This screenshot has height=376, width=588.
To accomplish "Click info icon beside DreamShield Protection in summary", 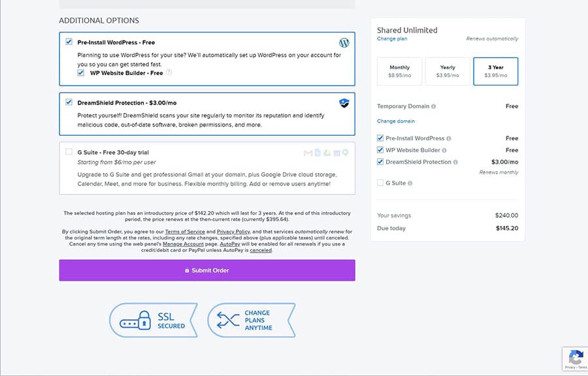I will 455,163.
